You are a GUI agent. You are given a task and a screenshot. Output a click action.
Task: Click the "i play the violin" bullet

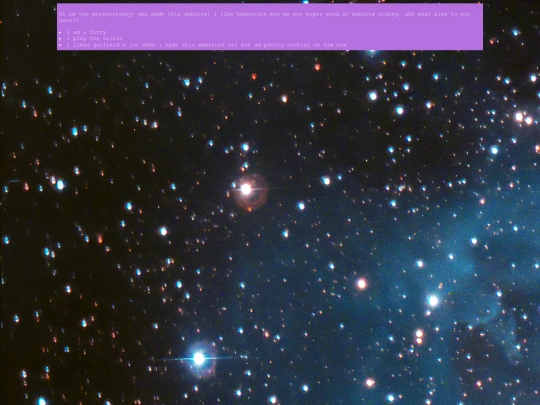(x=94, y=38)
